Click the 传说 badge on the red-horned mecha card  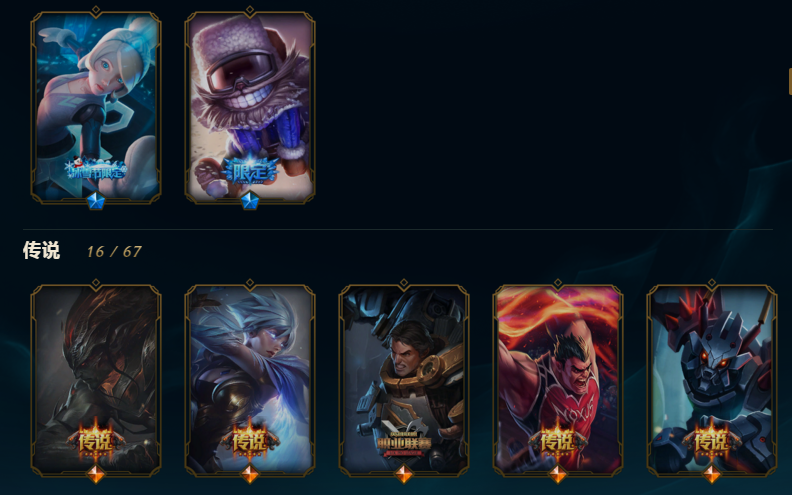click(x=712, y=440)
